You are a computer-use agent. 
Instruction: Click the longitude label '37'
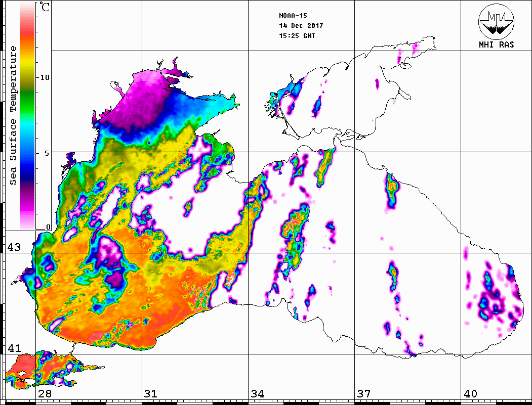click(364, 393)
